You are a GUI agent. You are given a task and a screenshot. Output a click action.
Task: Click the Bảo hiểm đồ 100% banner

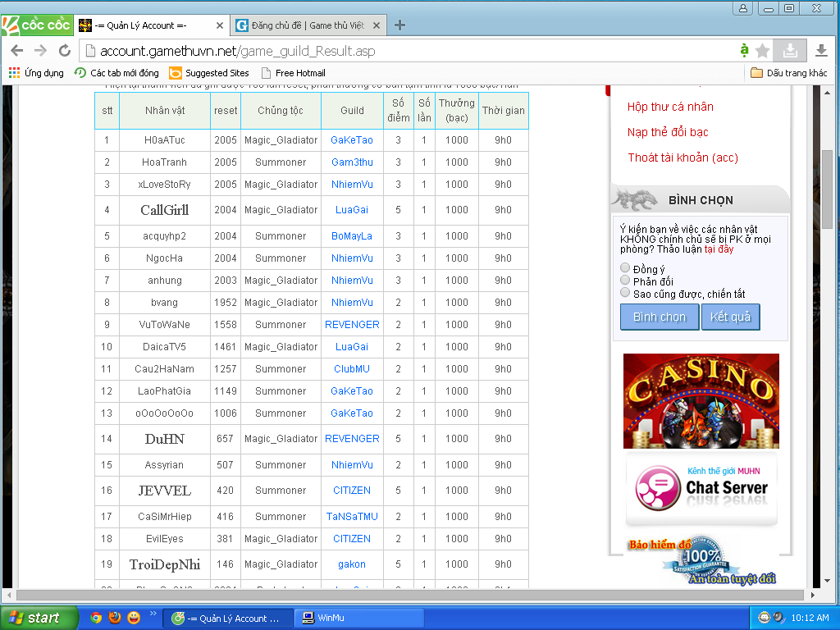point(702,562)
